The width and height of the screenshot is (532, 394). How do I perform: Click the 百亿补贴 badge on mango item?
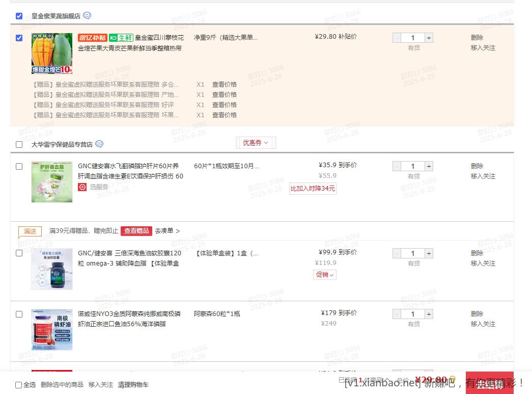[x=93, y=38]
